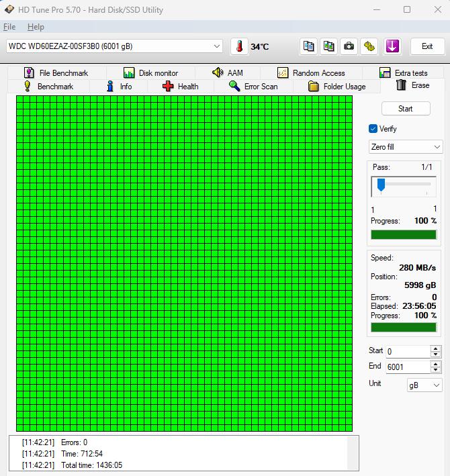This screenshot has height=476, width=450.
Task: Switch to the Random Access tab
Action: click(x=311, y=73)
